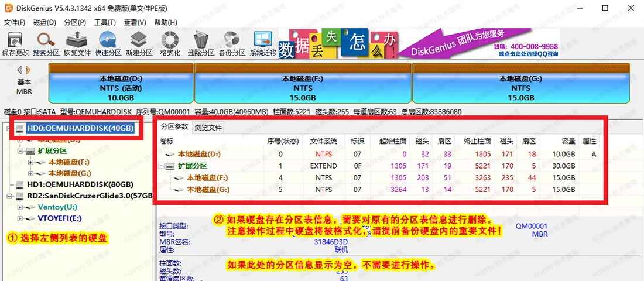The height and width of the screenshot is (281, 644).
Task: Open the 查看(V) menu
Action: 135,22
